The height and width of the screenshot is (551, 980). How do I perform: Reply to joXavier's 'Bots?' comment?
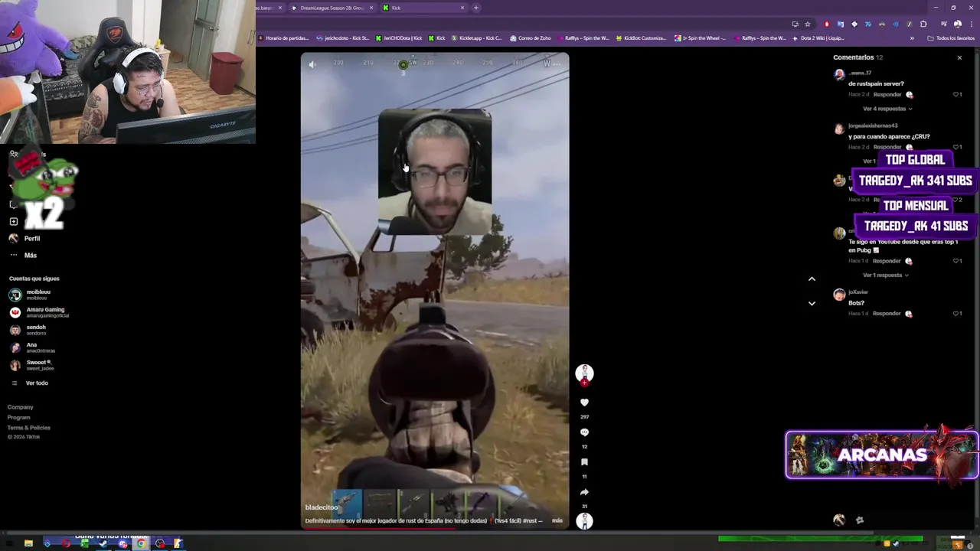point(887,314)
